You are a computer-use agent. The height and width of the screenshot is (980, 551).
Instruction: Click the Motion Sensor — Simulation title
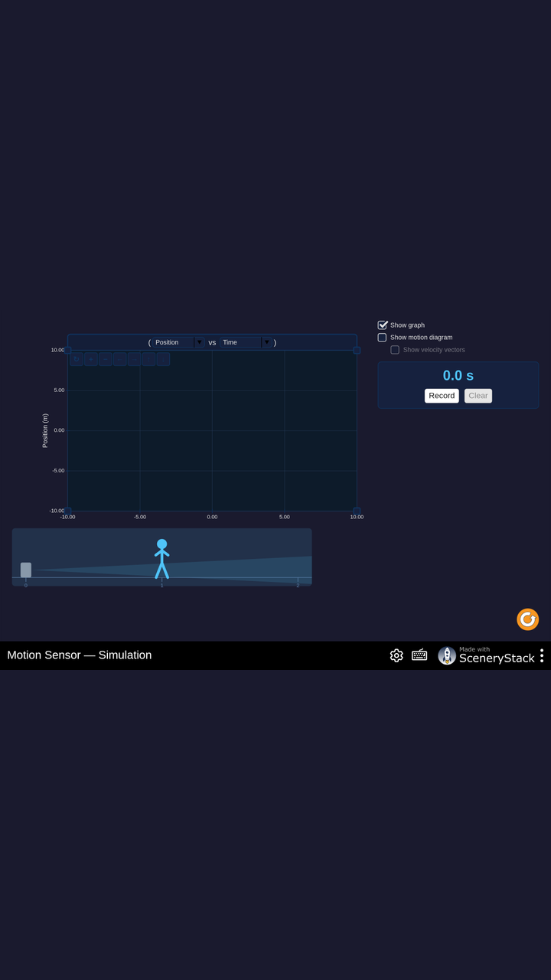(x=80, y=655)
